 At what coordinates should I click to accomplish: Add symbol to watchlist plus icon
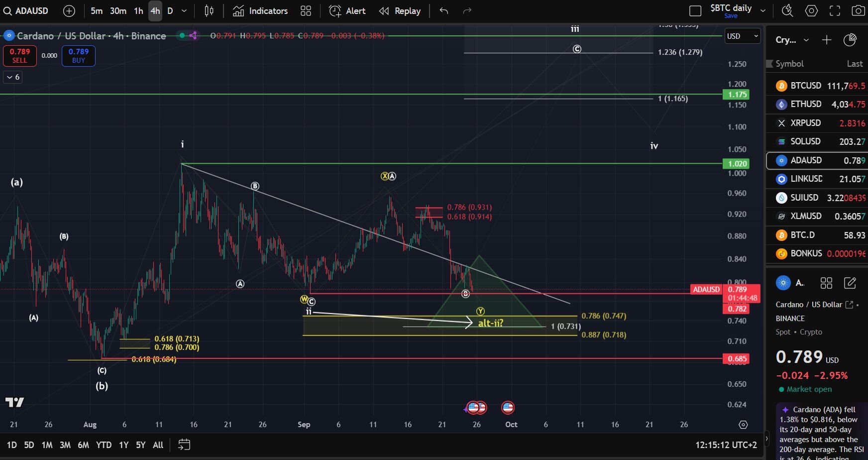click(x=826, y=40)
